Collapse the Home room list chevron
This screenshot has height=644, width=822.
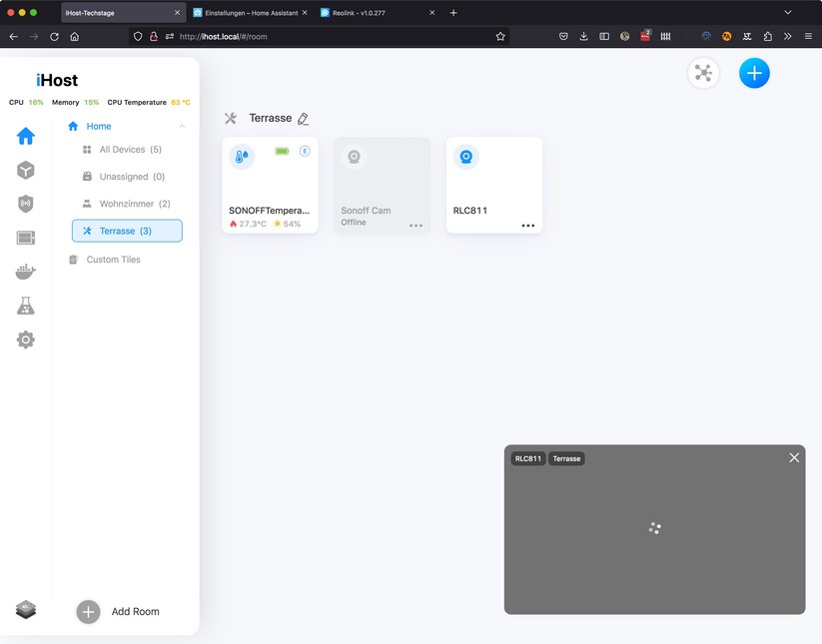182,127
